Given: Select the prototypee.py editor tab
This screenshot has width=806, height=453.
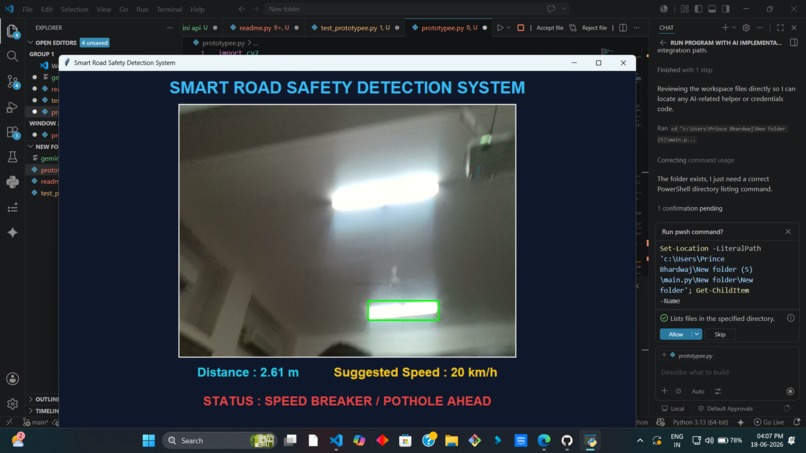Looking at the screenshot, I should 449,28.
